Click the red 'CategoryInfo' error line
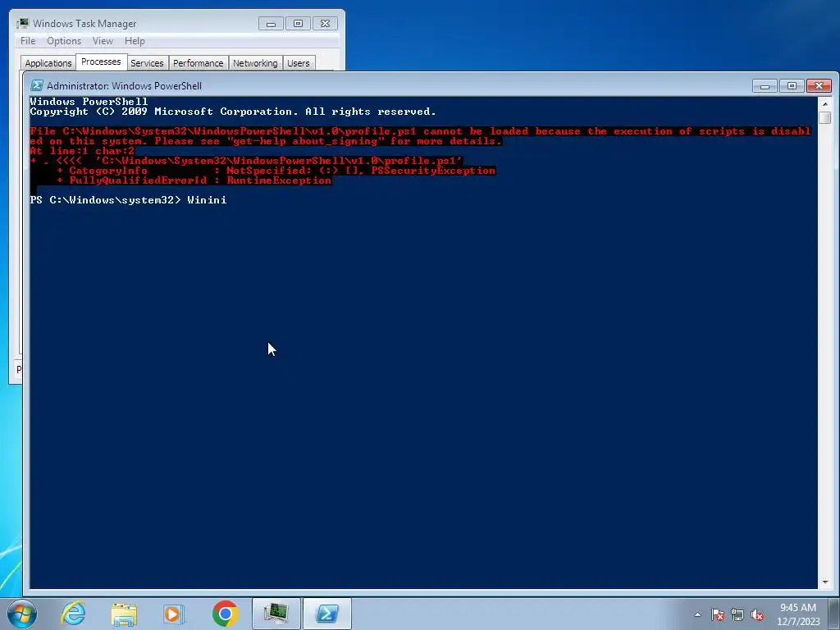The width and height of the screenshot is (840, 630). point(276,171)
